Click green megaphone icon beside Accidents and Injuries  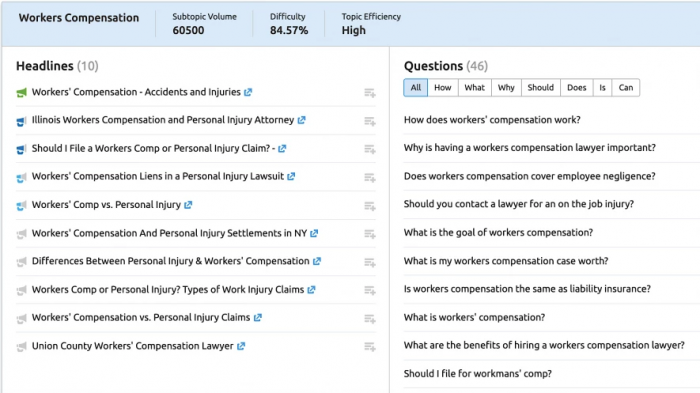(21, 92)
